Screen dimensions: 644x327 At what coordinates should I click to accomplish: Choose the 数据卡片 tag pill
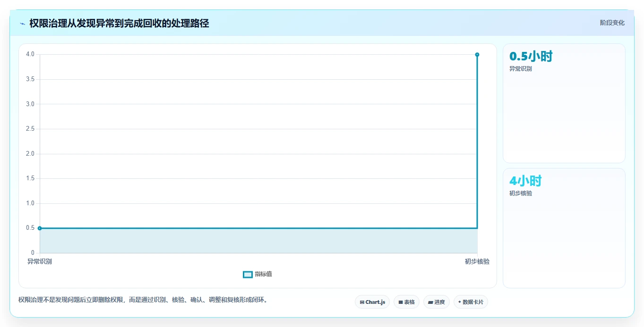click(471, 302)
